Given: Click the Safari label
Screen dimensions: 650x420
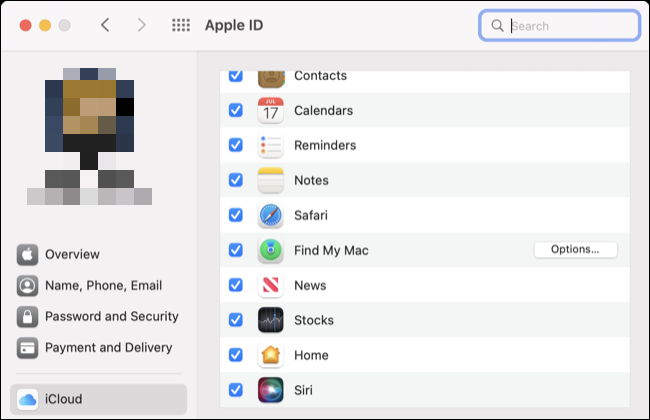Looking at the screenshot, I should pos(311,215).
